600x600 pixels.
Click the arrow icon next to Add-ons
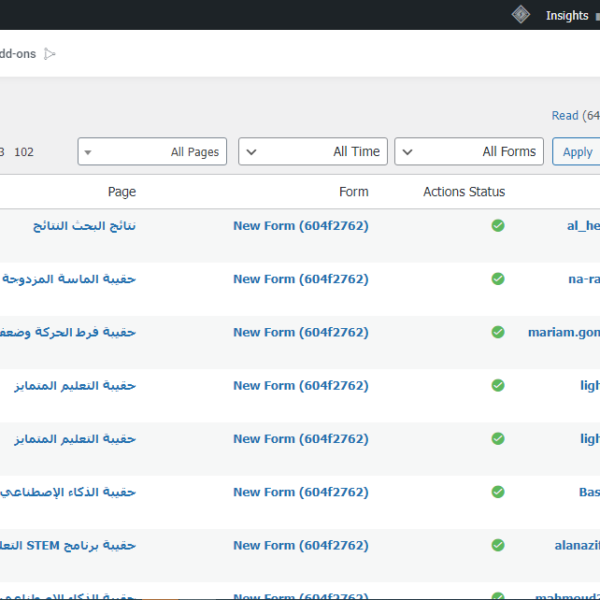point(50,54)
